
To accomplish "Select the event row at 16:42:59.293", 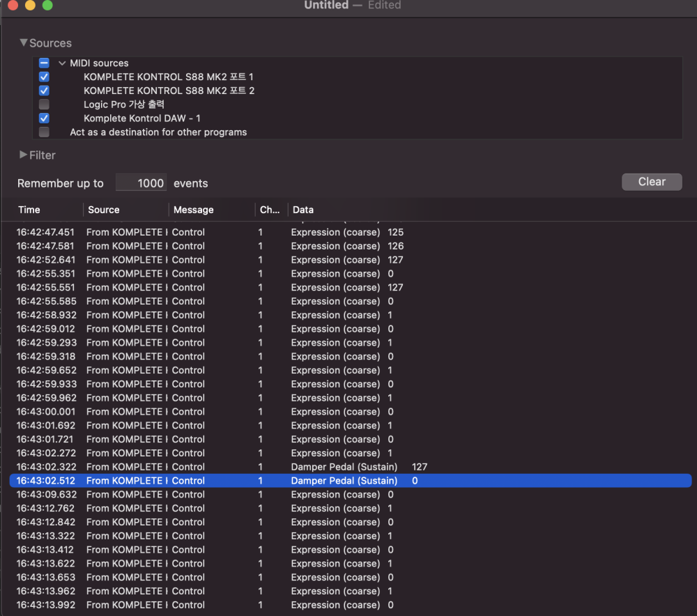I will coord(351,342).
